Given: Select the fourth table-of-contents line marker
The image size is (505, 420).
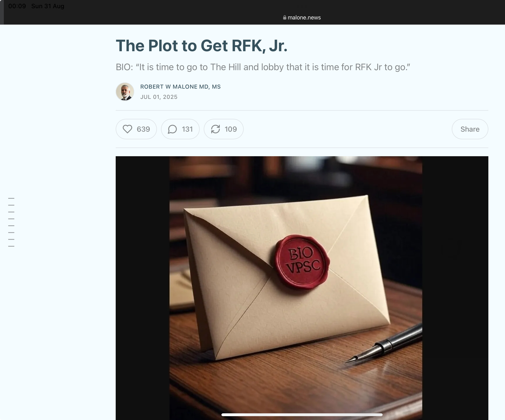Looking at the screenshot, I should (x=11, y=219).
